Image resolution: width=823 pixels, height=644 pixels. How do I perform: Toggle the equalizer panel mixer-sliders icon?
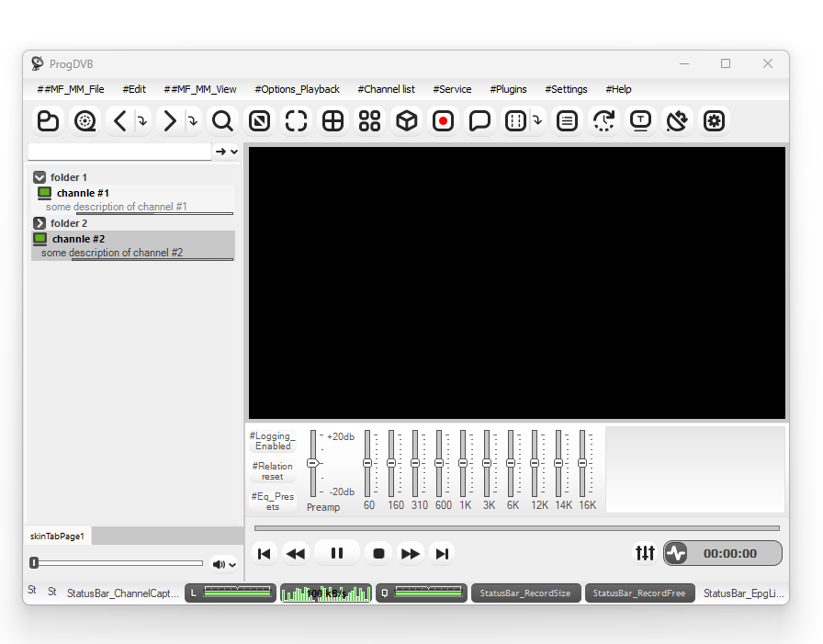[645, 553]
